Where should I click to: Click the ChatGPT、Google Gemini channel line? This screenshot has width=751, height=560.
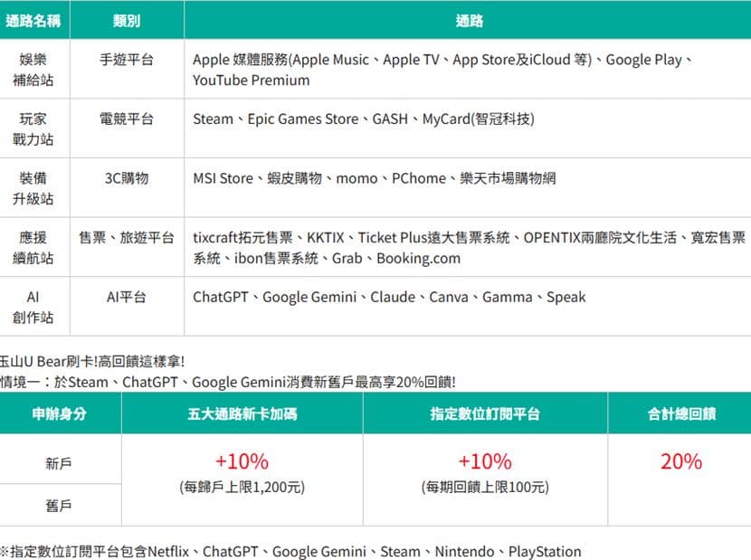pos(389,297)
